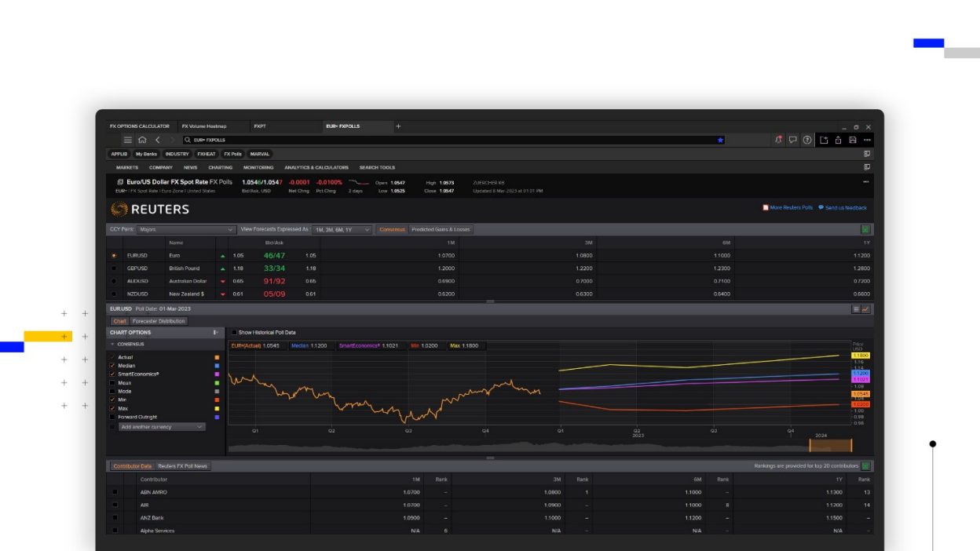Open the CHARTING menu

(221, 167)
